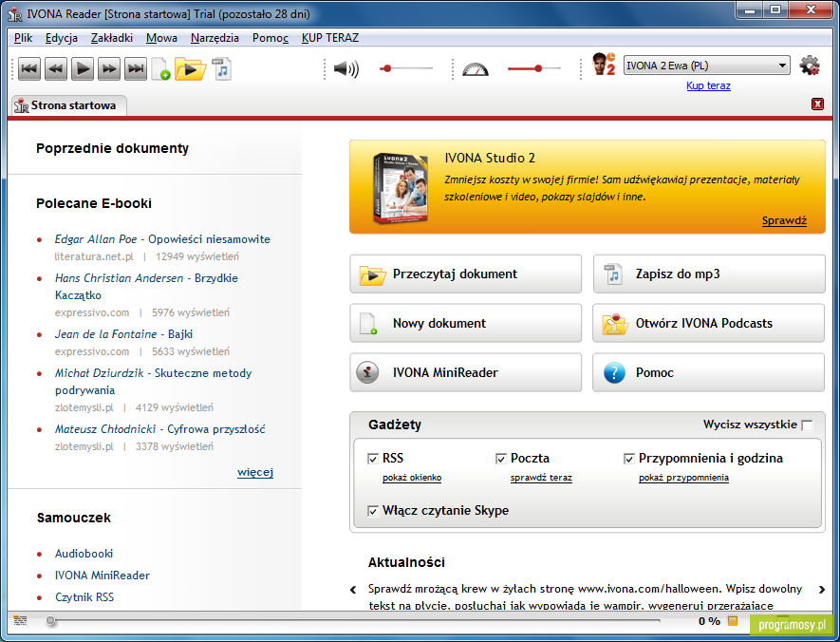Viewport: 840px width, 642px height.
Task: Open the Pomoc menu
Action: [x=271, y=38]
